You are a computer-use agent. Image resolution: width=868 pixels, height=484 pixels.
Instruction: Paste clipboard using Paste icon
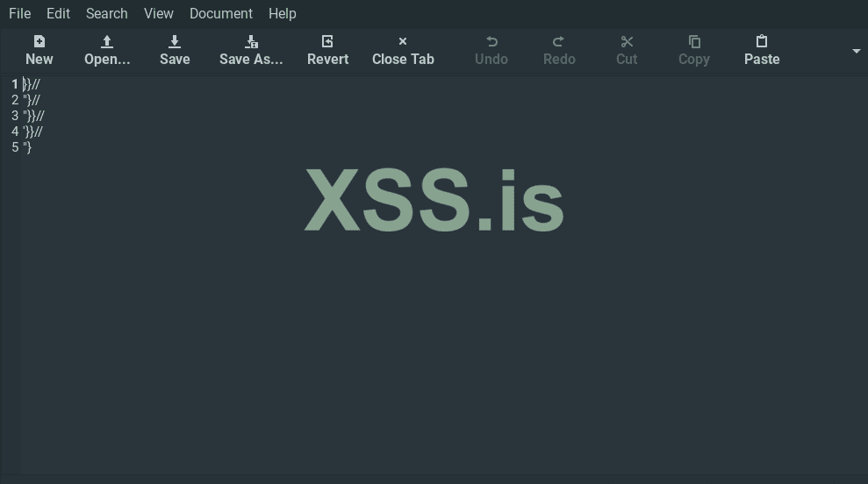762,41
